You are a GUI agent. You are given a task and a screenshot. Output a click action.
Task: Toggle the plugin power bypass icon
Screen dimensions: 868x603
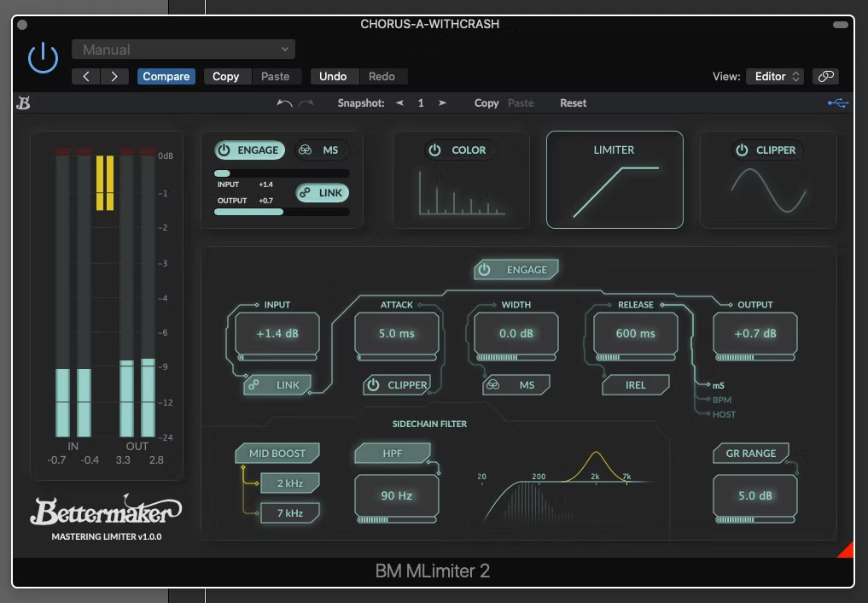44,58
